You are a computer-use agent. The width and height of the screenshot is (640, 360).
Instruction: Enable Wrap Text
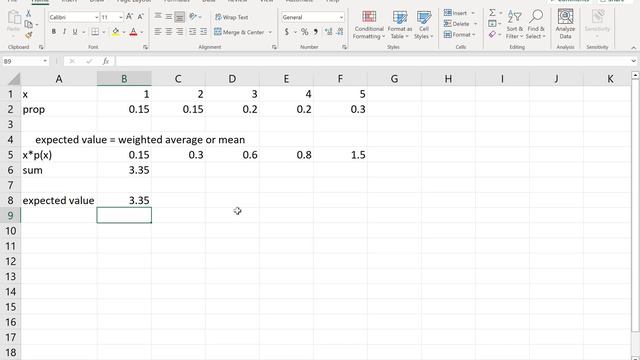tap(231, 17)
